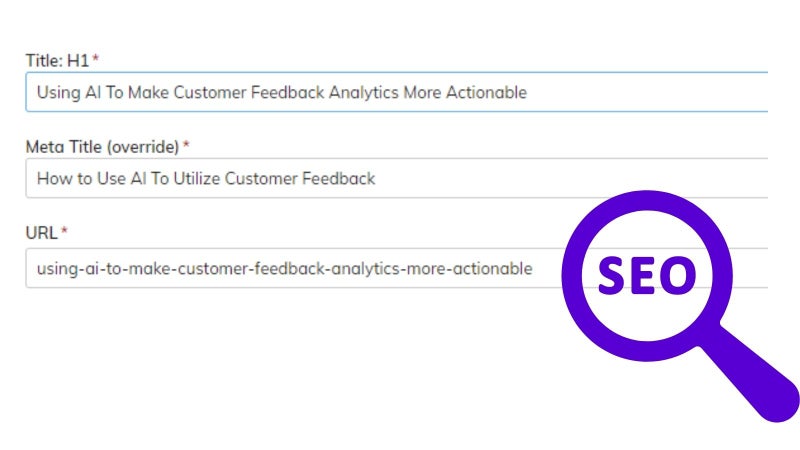Focus the Meta Title (override) text field
Screen dimensions: 800x450
tap(397, 178)
